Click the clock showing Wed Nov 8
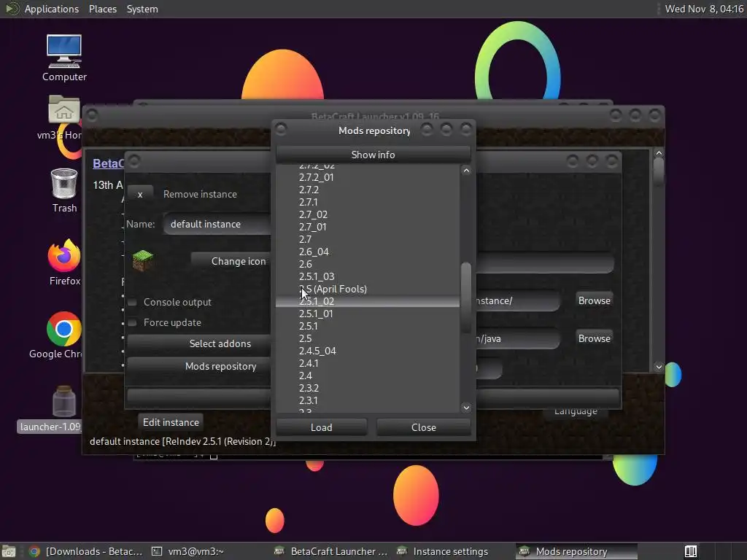The image size is (747, 560). 704,9
